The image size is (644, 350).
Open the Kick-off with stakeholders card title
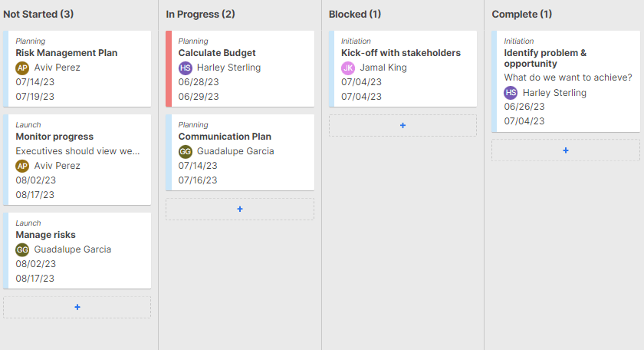click(401, 53)
